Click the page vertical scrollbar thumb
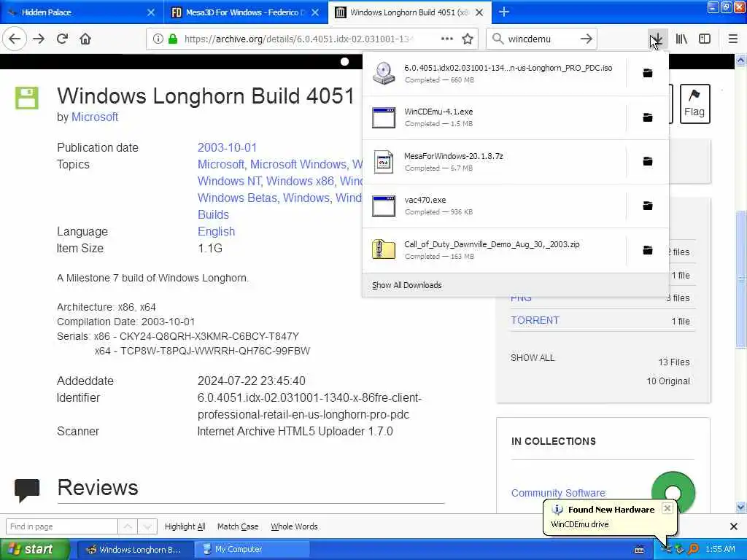Image resolution: width=747 pixels, height=560 pixels. point(740,279)
